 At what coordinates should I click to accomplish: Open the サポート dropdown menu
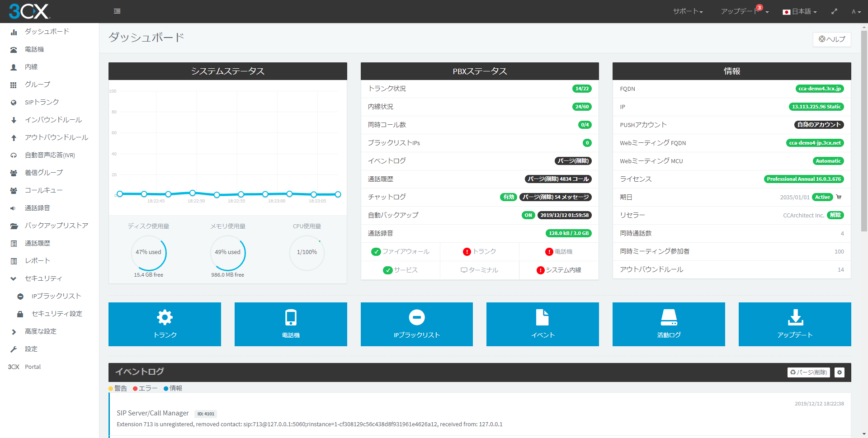point(687,11)
